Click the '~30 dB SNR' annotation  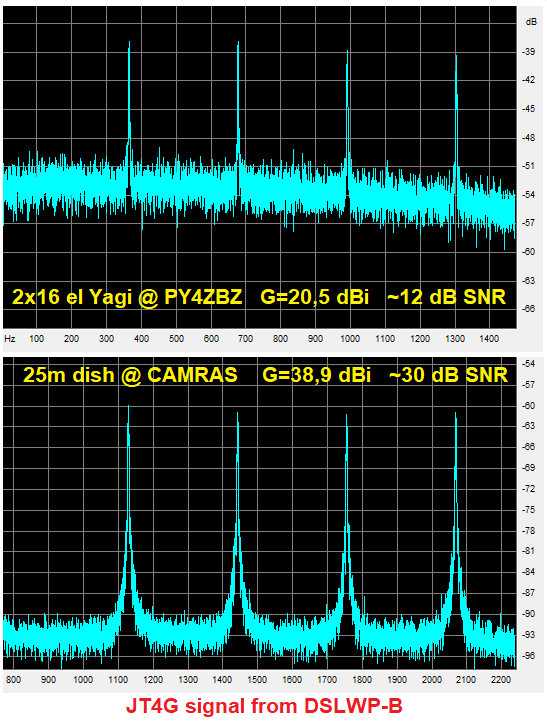pos(448,375)
